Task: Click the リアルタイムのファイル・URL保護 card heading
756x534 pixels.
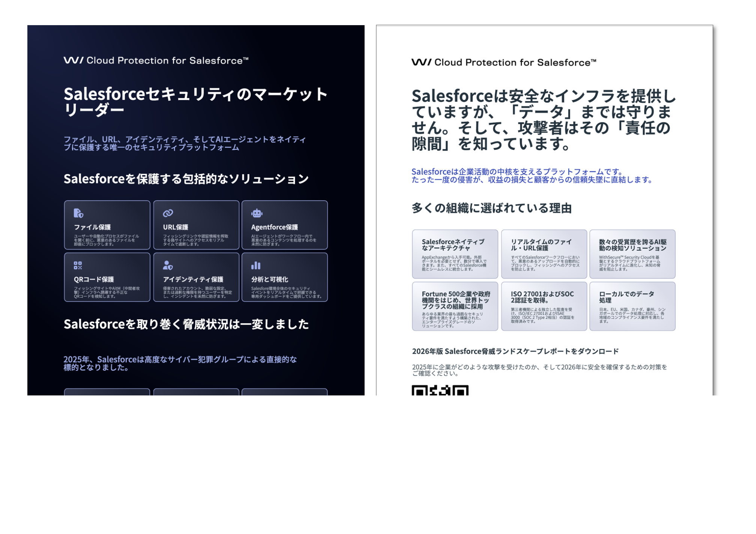Action: point(541,245)
